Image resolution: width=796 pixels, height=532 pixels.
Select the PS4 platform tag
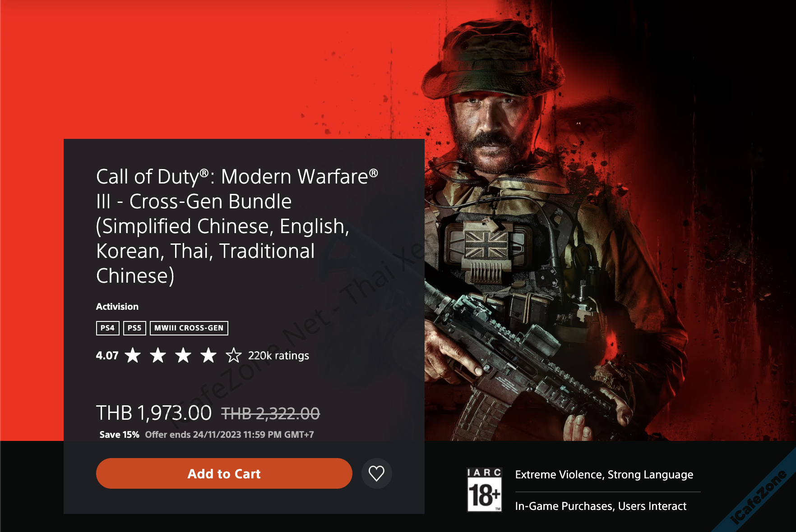click(107, 328)
